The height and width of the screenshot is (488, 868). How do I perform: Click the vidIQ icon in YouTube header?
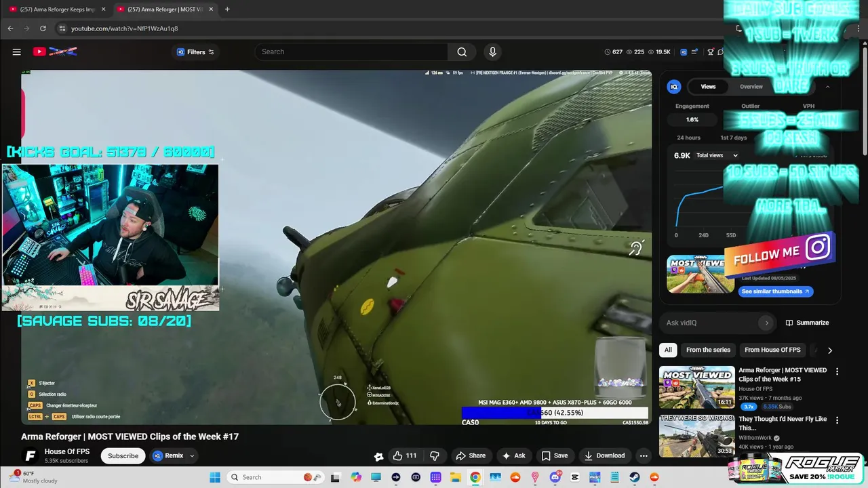pyautogui.click(x=684, y=52)
